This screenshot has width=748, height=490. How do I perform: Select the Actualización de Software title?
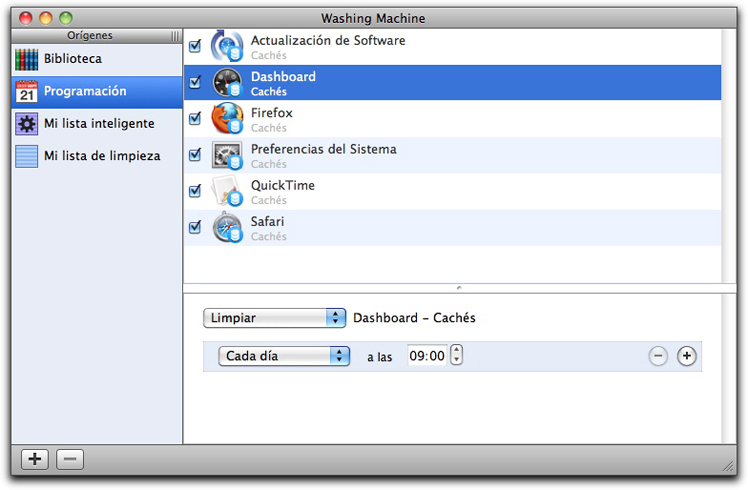[328, 41]
